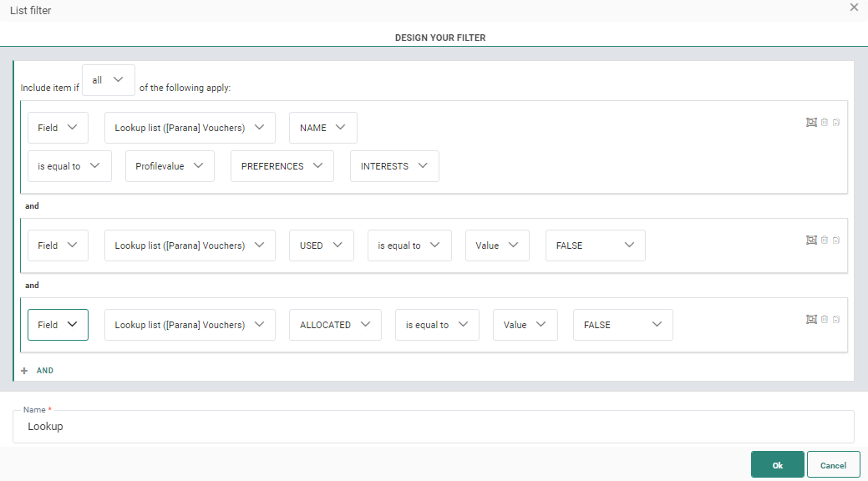868x481 pixels.
Task: Click the group icon on the USED condition
Action: (810, 240)
